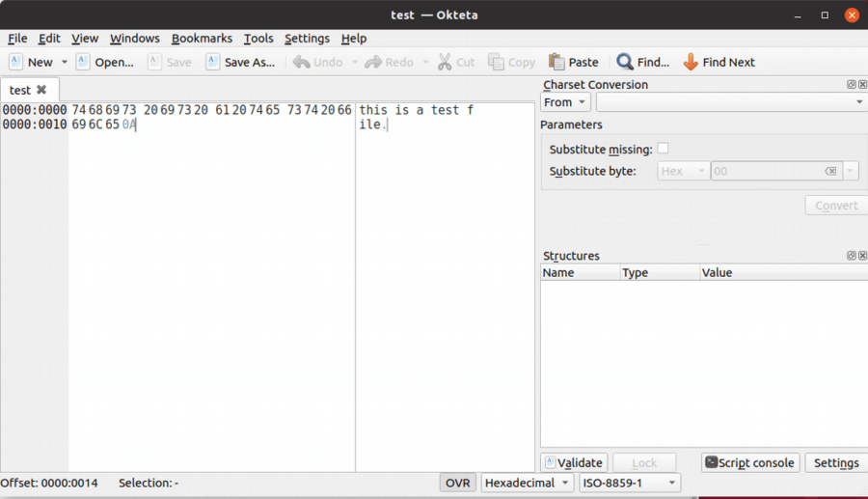Open the Hexadecimal value coding dropdown
The width and height of the screenshot is (868, 499).
point(527,483)
